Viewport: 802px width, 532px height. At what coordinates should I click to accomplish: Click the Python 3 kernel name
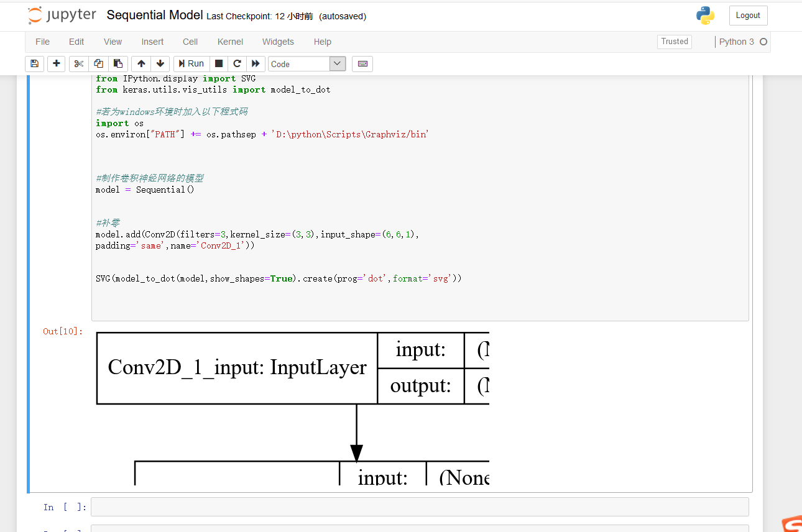point(736,42)
